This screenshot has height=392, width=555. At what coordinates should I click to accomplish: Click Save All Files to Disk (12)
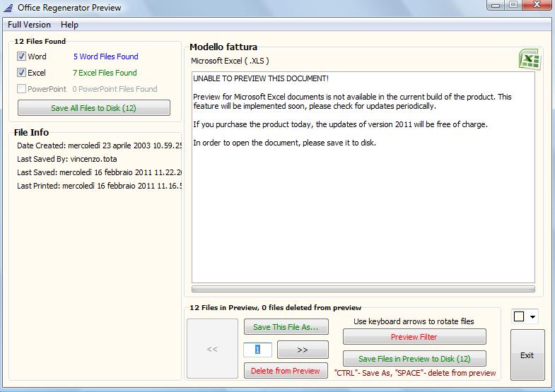tap(94, 108)
